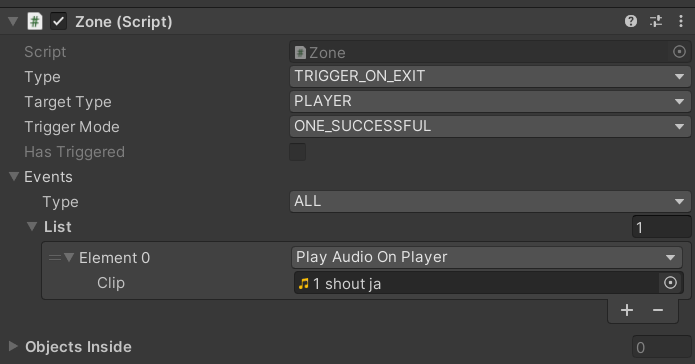Disable the Zone script enabled checkbox
The height and width of the screenshot is (364, 695).
click(x=59, y=21)
